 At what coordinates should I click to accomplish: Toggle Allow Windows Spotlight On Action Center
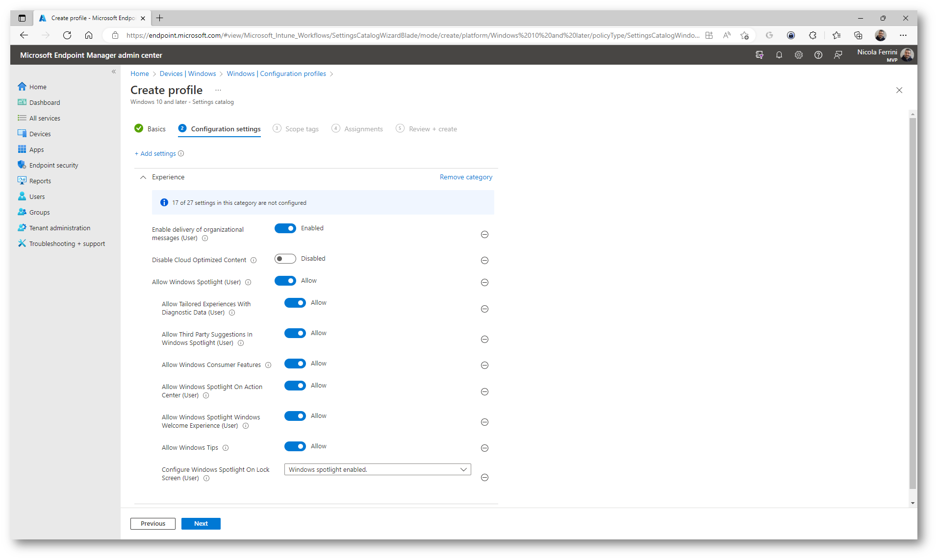pyautogui.click(x=295, y=386)
